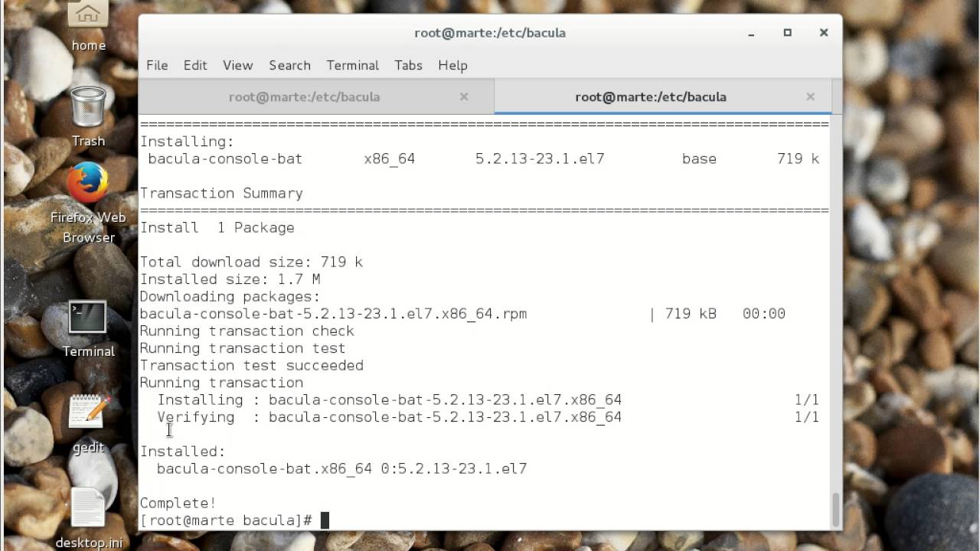Open the Help menu

(452, 65)
